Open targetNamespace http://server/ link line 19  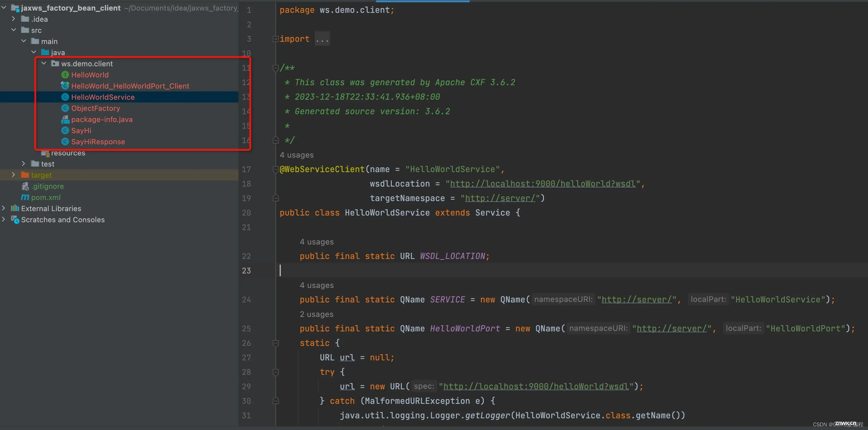coord(500,198)
